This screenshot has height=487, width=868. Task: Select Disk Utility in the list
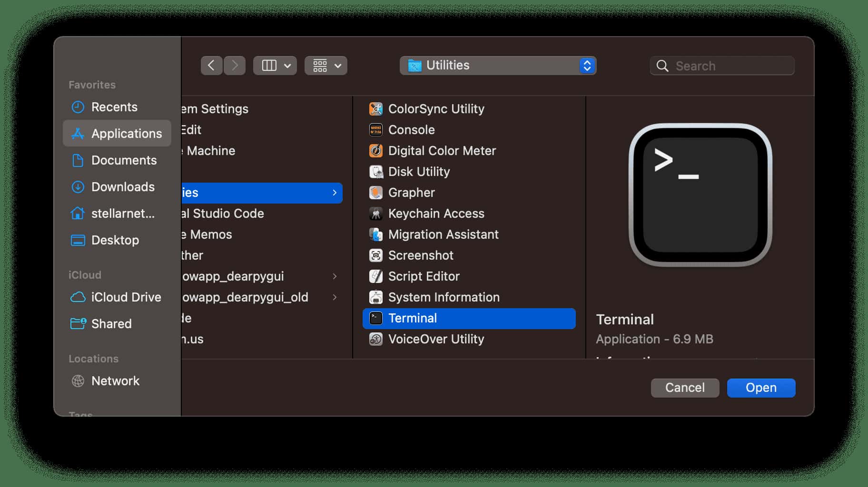point(469,172)
